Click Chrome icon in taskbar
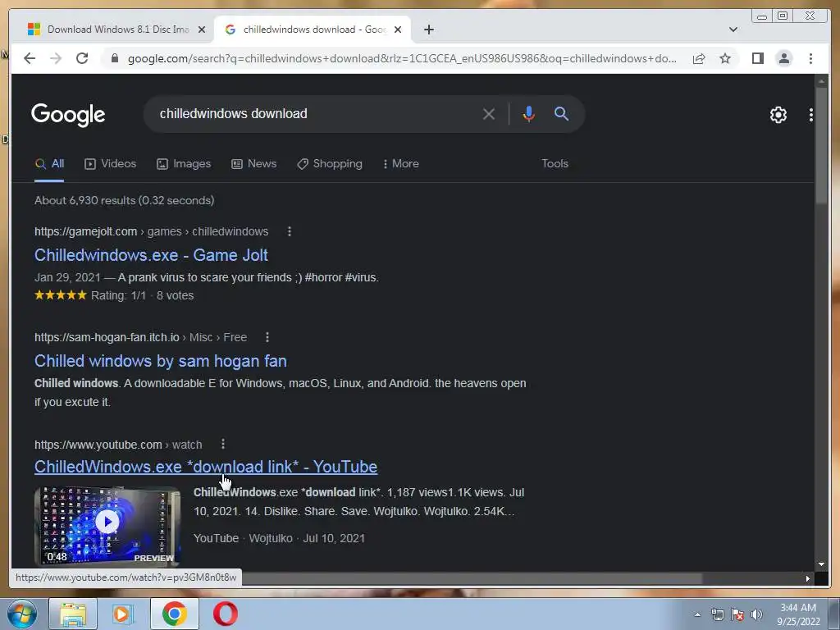The height and width of the screenshot is (630, 840). point(174,614)
